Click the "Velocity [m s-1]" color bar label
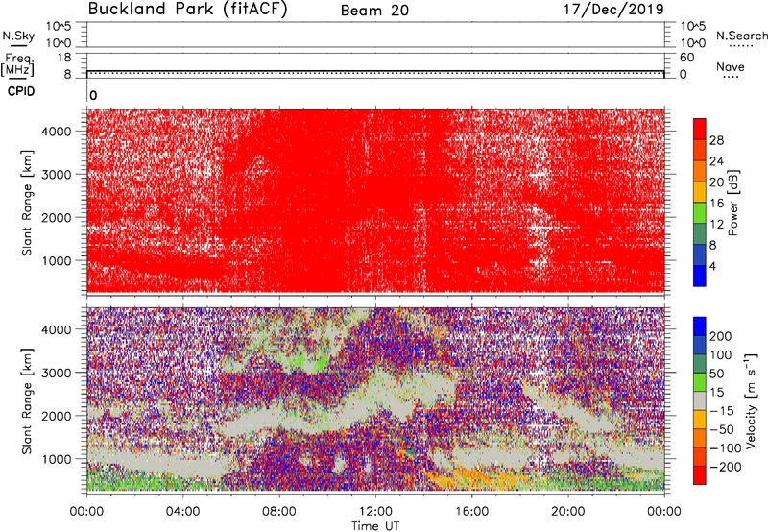This screenshot has width=768, height=532. [751, 400]
